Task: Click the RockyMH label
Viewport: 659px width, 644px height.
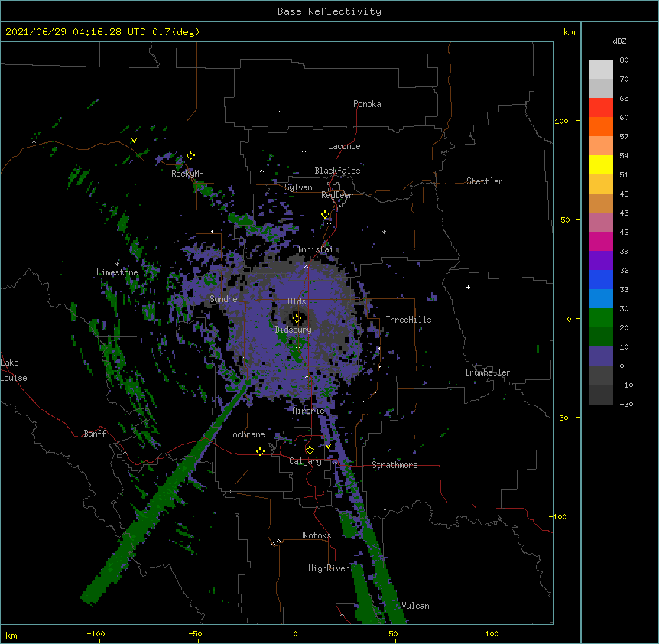Action: tap(187, 174)
